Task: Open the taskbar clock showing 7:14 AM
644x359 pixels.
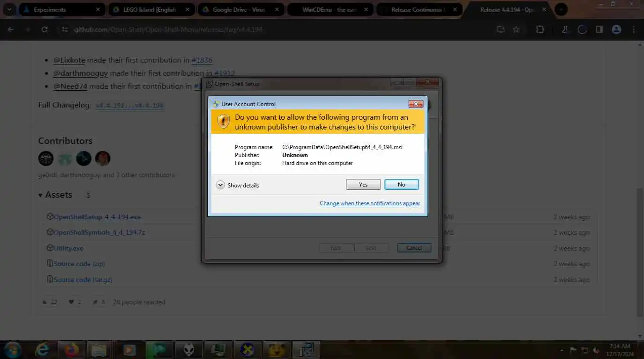Action: [621, 350]
